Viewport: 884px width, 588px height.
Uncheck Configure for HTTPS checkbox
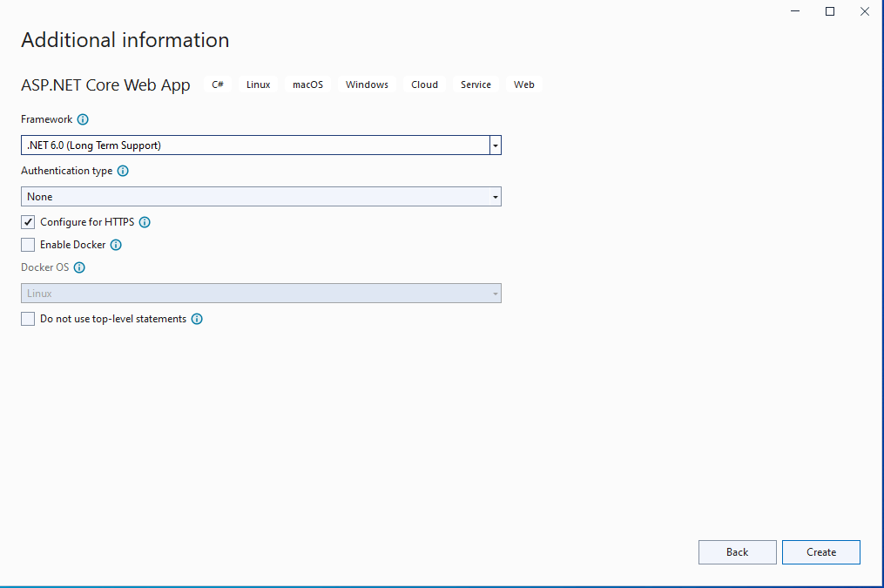click(28, 222)
